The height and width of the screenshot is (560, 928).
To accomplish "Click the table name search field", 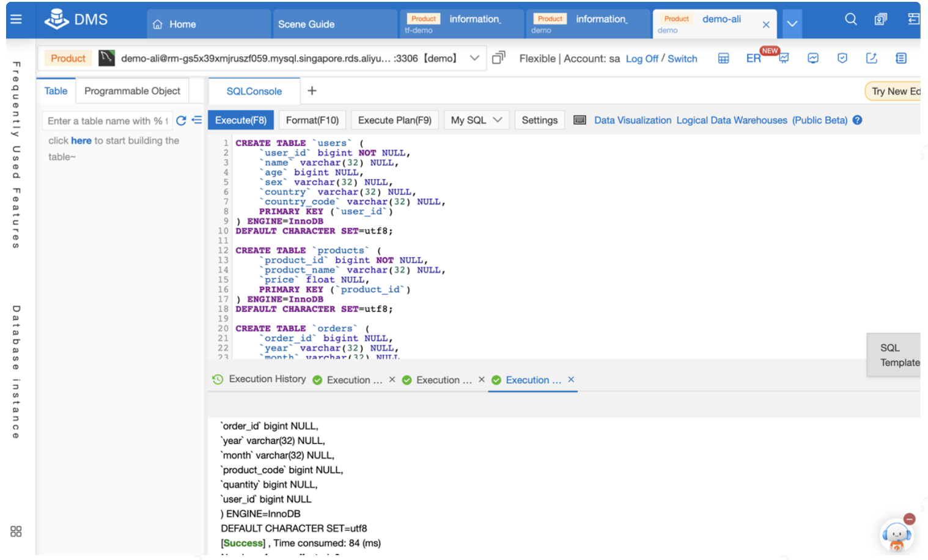I will pos(107,121).
